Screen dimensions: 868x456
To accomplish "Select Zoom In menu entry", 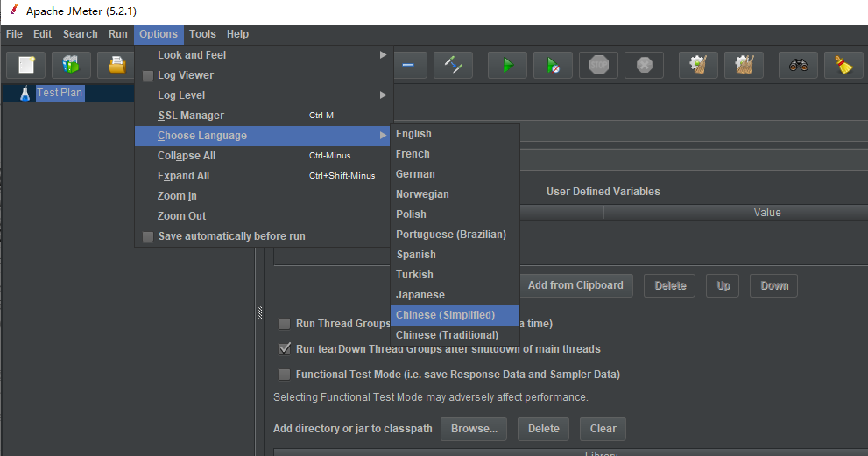I will pyautogui.click(x=264, y=196).
